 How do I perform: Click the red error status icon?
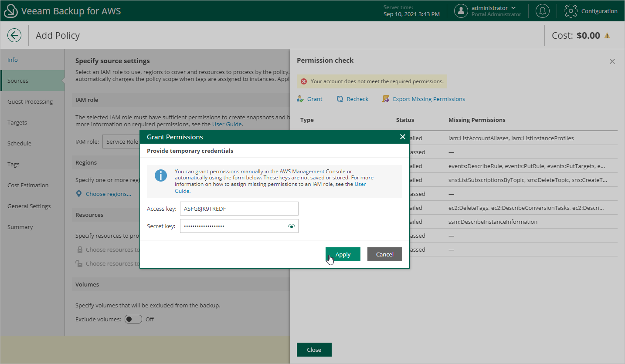coord(304,81)
